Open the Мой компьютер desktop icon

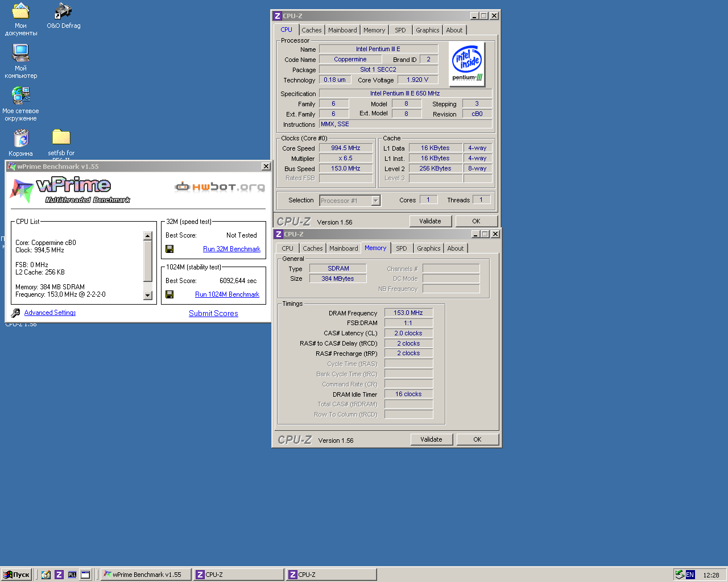click(21, 61)
